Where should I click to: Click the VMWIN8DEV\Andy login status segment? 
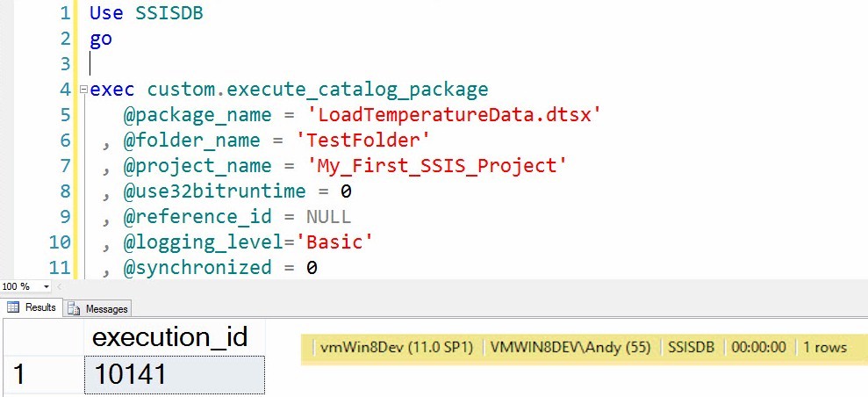click(570, 347)
